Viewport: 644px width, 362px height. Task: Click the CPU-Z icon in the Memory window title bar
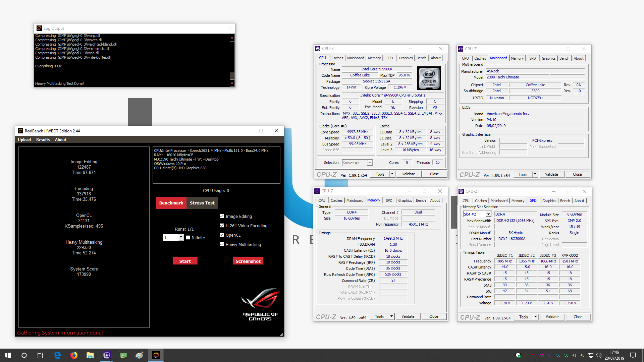(317, 191)
